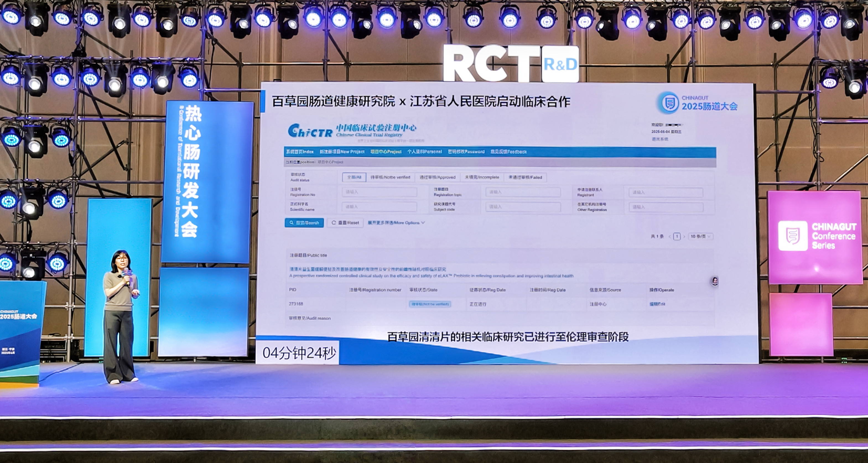Click the Registration No input field
The image size is (868, 463).
tap(380, 192)
